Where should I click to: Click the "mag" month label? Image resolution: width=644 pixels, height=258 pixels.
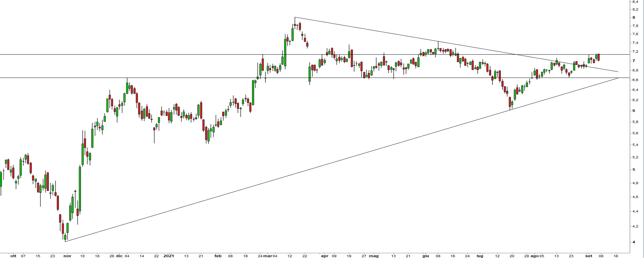click(374, 256)
